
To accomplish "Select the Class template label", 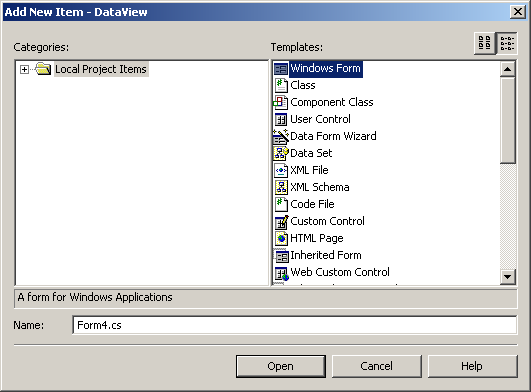I will coord(303,85).
